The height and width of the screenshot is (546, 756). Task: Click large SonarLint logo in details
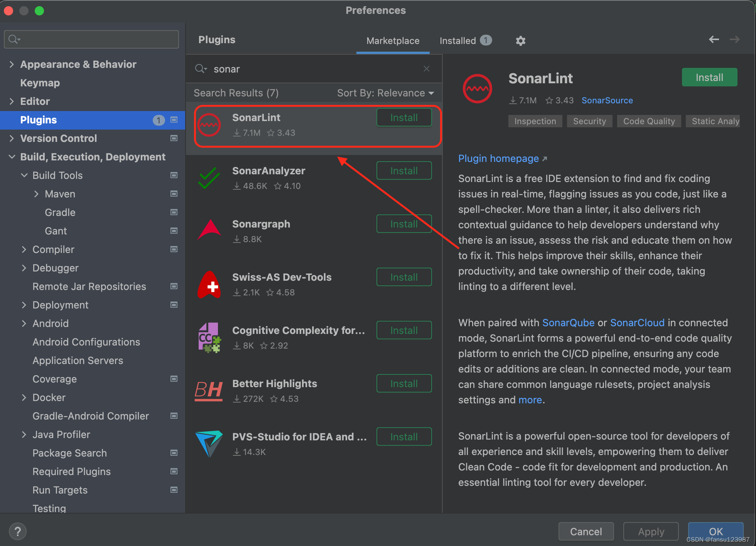(478, 89)
